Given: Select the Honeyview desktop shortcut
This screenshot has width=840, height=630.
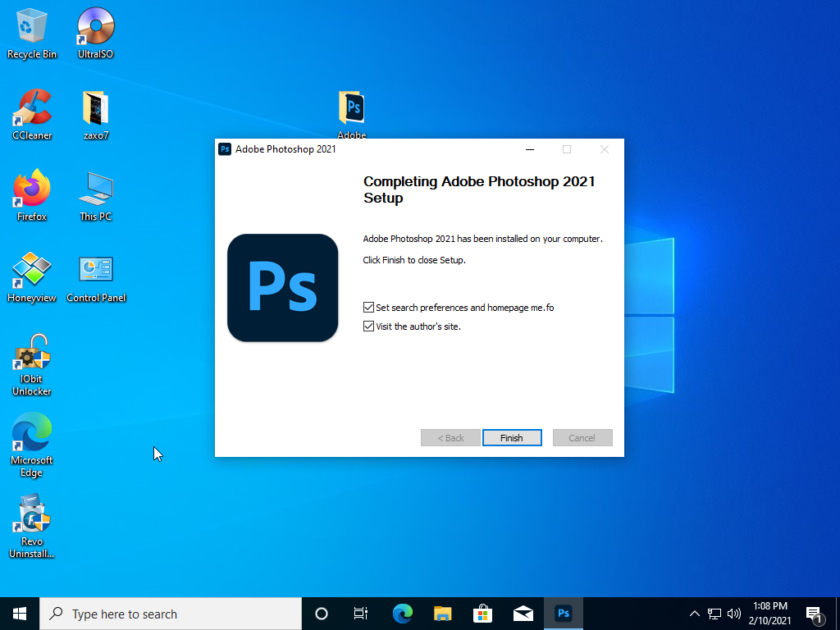Looking at the screenshot, I should tap(32, 277).
